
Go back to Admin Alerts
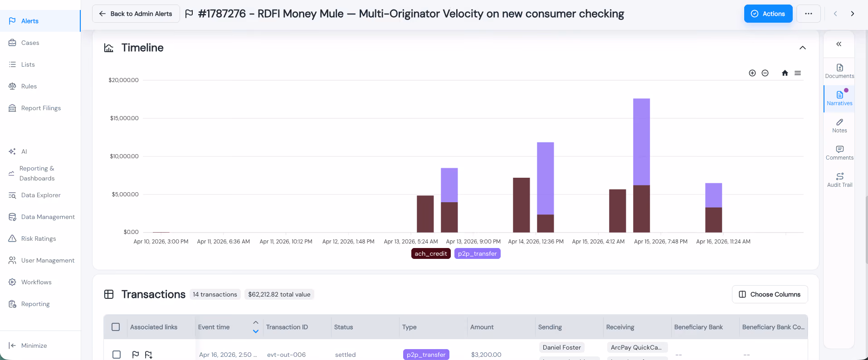(x=136, y=14)
